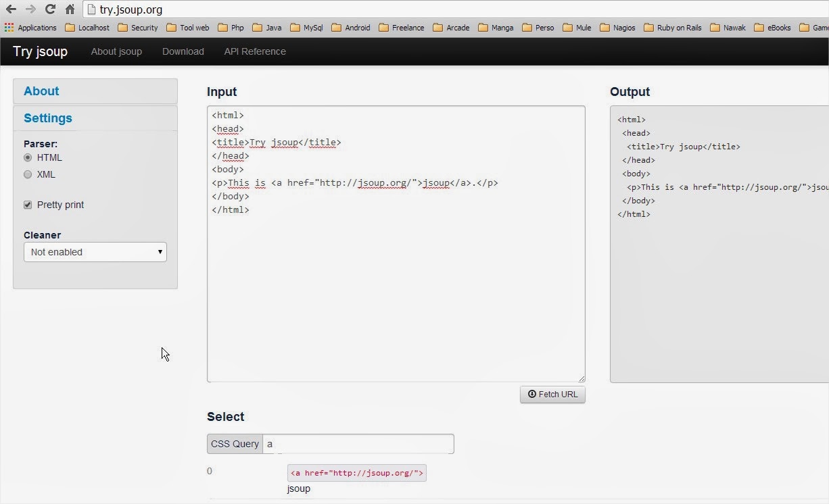Open the Manga bookmark folder
829x504 pixels.
click(x=496, y=28)
